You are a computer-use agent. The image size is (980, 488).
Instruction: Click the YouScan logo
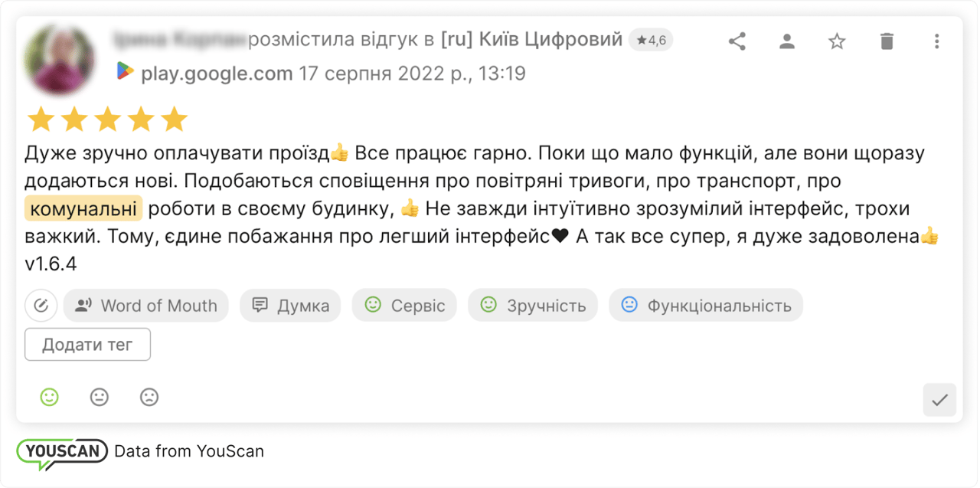pyautogui.click(x=62, y=451)
